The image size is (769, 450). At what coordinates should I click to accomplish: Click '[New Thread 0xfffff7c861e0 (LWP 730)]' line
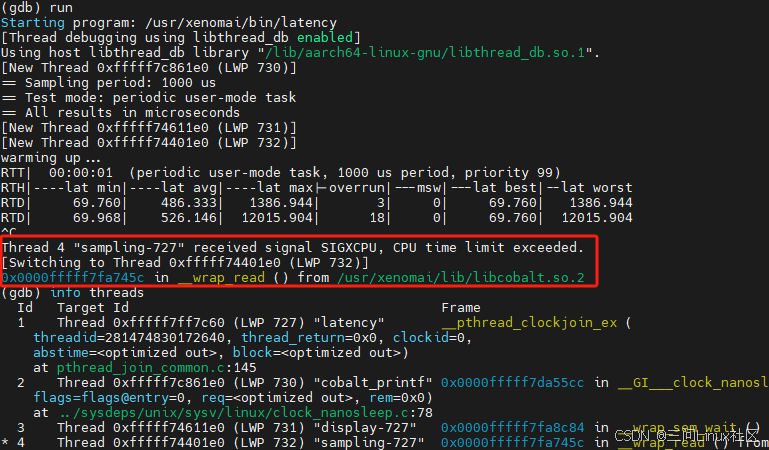point(149,68)
